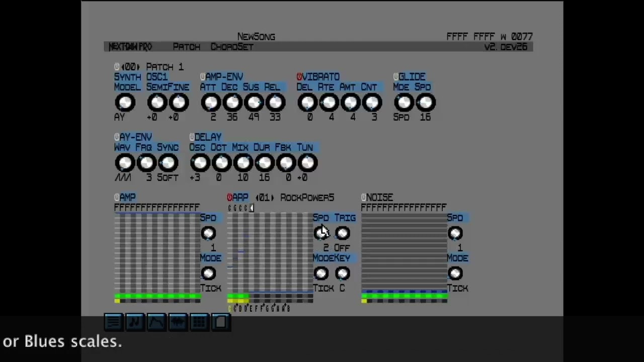Open the Patch menu

click(x=186, y=47)
